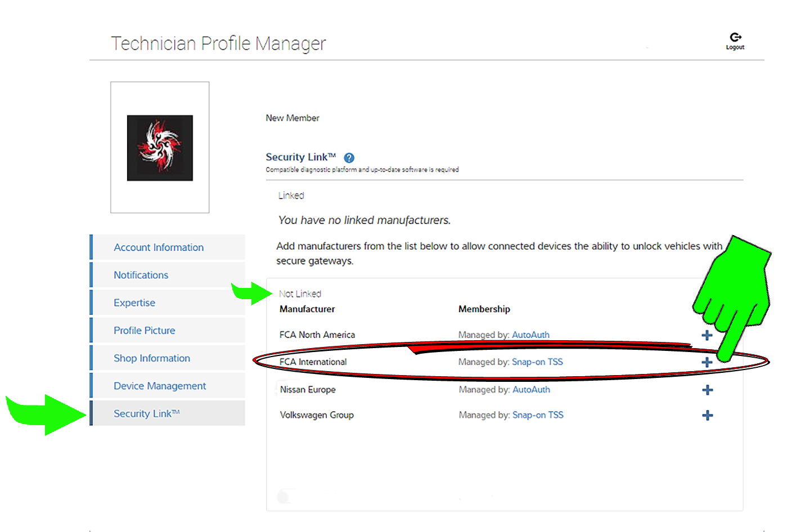Select Expertise in the sidebar
796x532 pixels.
point(134,303)
